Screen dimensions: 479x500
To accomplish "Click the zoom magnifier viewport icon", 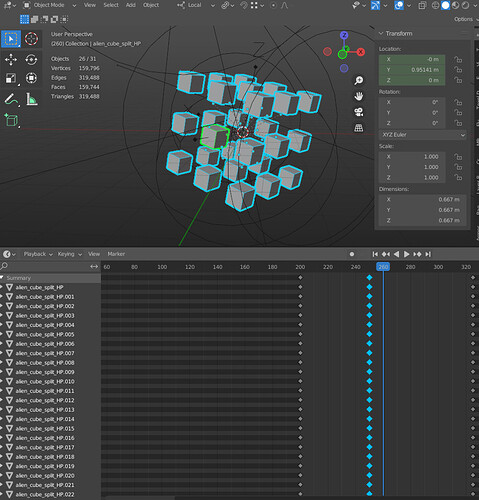I will click(x=359, y=80).
